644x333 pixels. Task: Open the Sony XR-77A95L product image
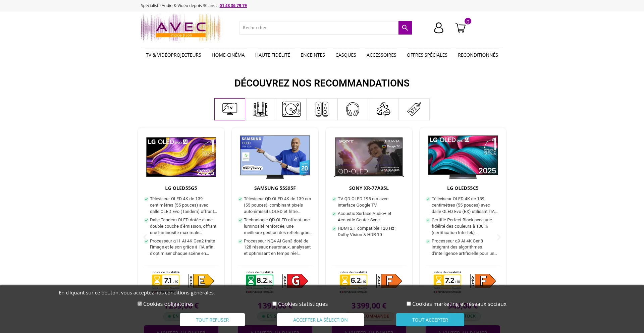(x=369, y=157)
